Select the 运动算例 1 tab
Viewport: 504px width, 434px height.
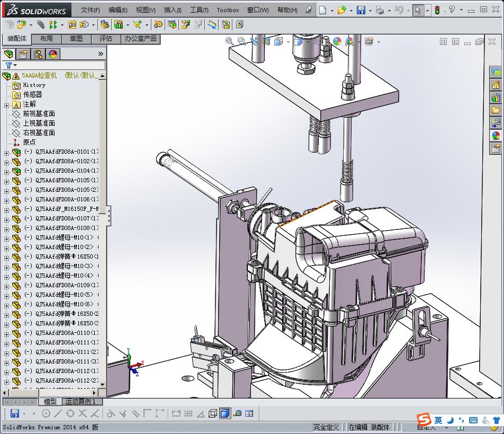[80, 402]
